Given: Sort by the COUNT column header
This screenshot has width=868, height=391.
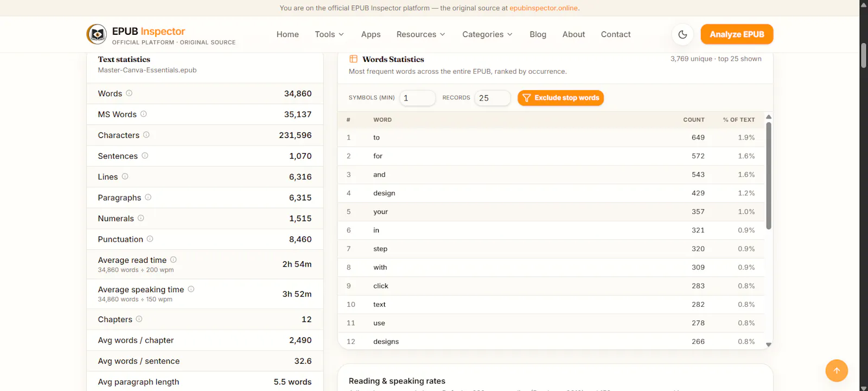Looking at the screenshot, I should pyautogui.click(x=693, y=120).
